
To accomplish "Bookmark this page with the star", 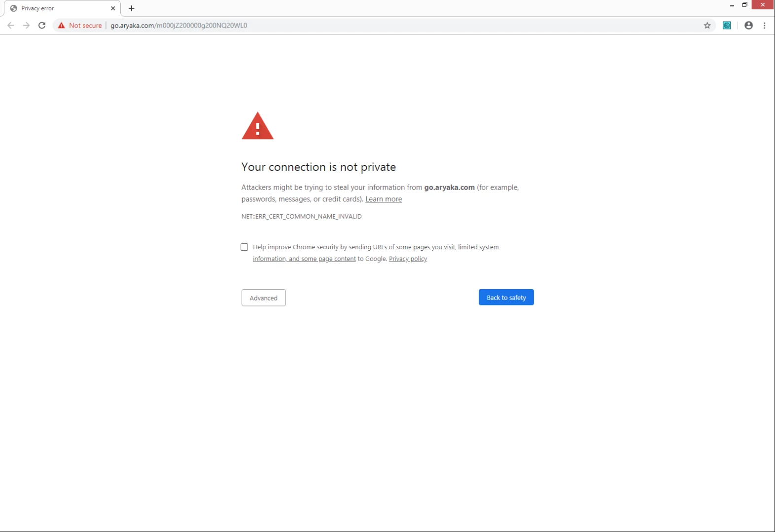I will coord(707,25).
